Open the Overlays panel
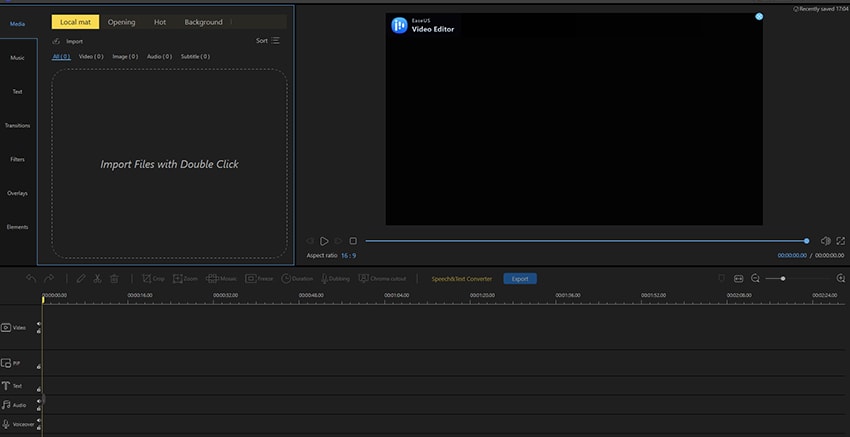The height and width of the screenshot is (437, 850). coord(17,193)
